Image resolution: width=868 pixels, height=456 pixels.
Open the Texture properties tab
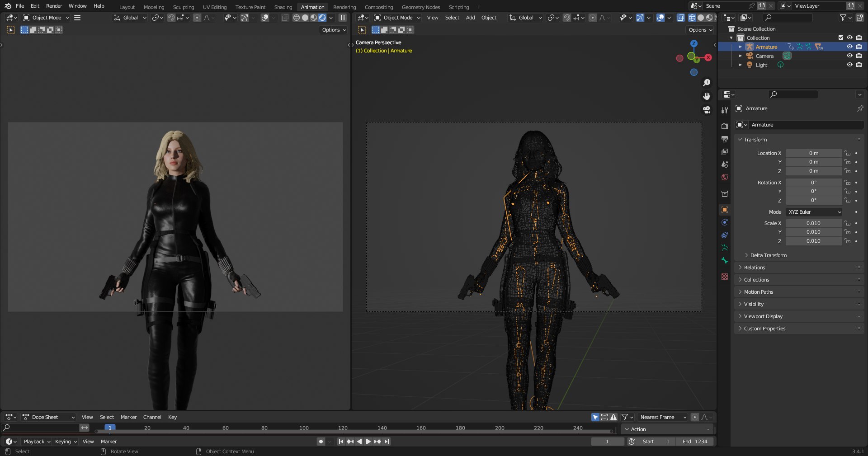725,277
